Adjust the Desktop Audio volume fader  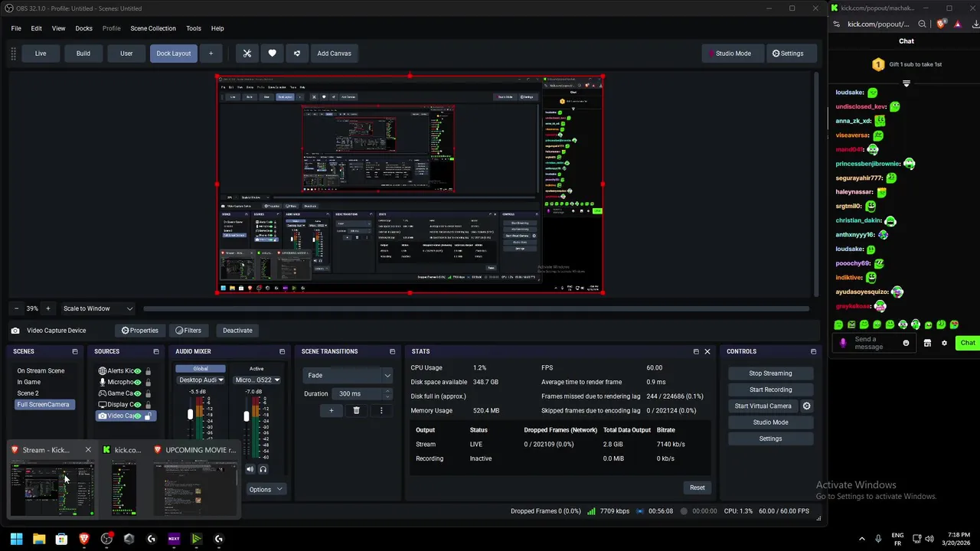[x=190, y=415]
